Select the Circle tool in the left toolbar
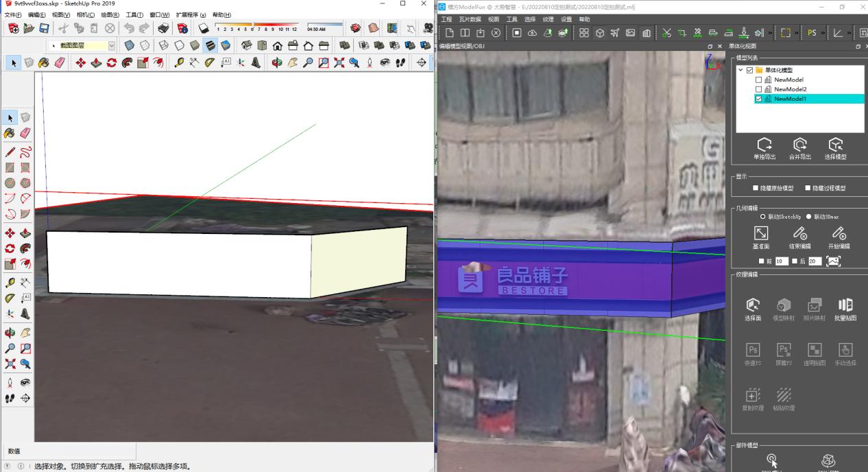Viewport: 868px width, 472px height. point(10,183)
